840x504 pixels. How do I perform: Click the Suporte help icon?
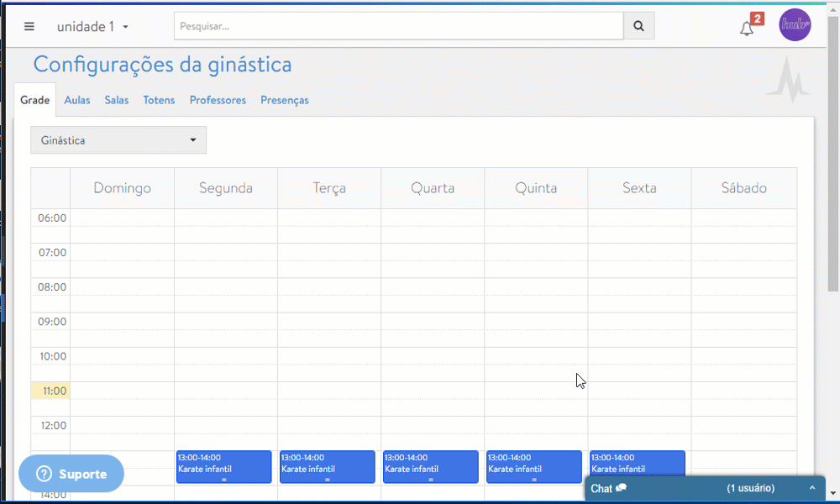42,473
